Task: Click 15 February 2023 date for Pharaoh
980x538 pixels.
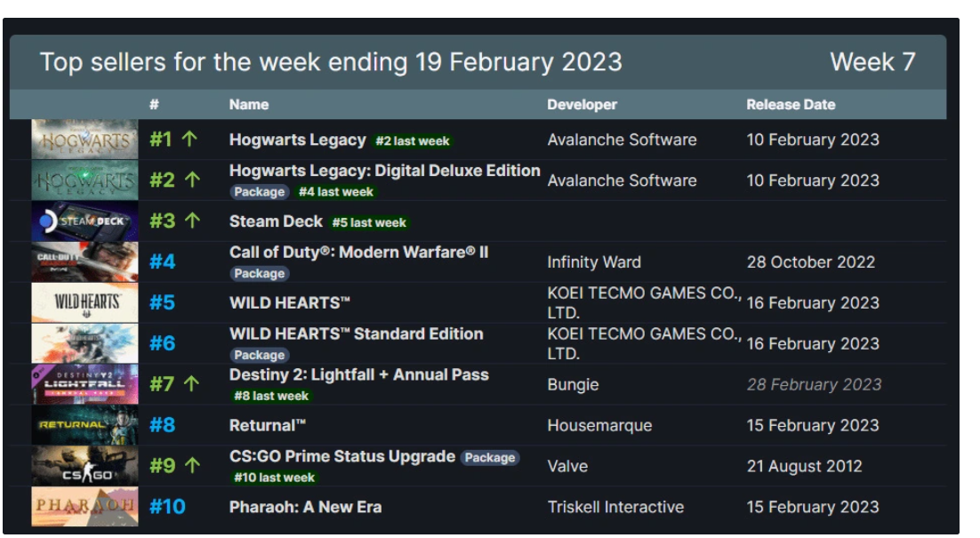Action: (813, 507)
